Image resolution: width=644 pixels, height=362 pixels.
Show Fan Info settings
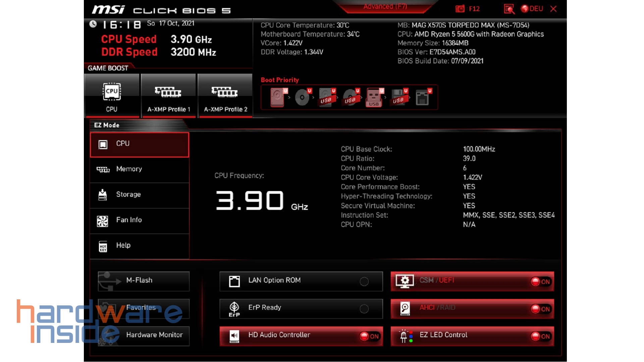[x=139, y=220]
